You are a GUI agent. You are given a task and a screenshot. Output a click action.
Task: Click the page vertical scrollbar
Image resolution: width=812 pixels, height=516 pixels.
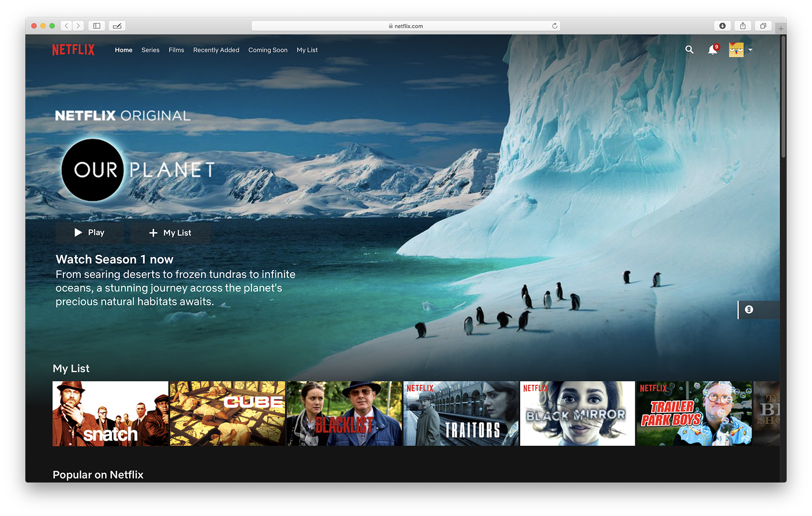[783, 97]
